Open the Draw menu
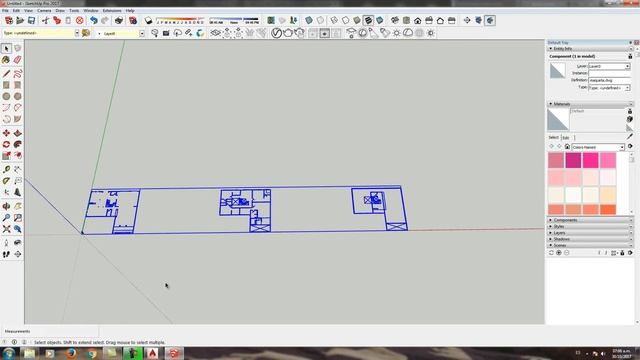The height and width of the screenshot is (360, 640). (x=60, y=11)
